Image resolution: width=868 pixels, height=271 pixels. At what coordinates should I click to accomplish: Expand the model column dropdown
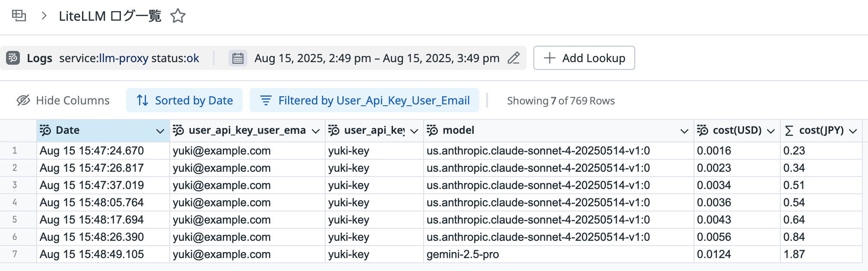(x=684, y=131)
